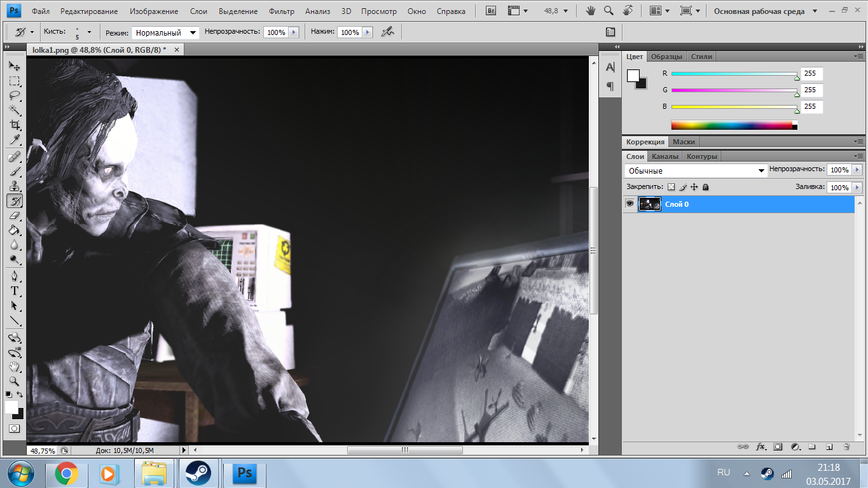The width and height of the screenshot is (868, 488).
Task: Select the Zoom tool in tools panel
Action: click(x=14, y=381)
